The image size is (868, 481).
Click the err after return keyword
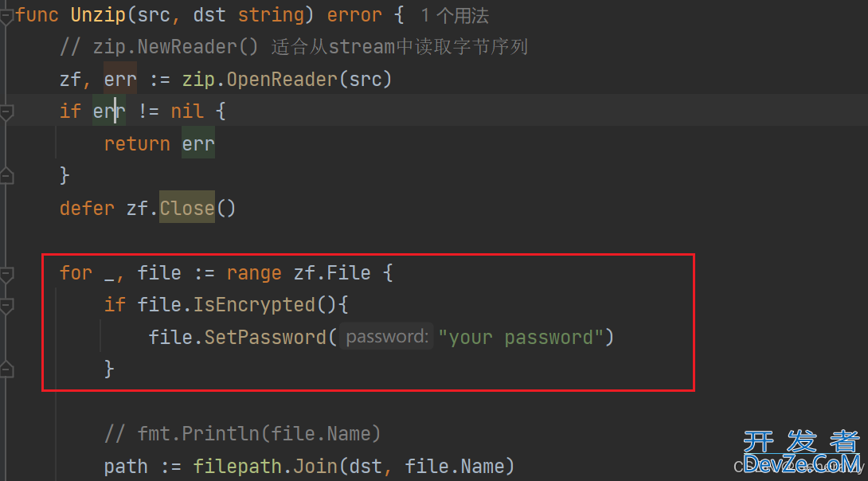pyautogui.click(x=198, y=144)
